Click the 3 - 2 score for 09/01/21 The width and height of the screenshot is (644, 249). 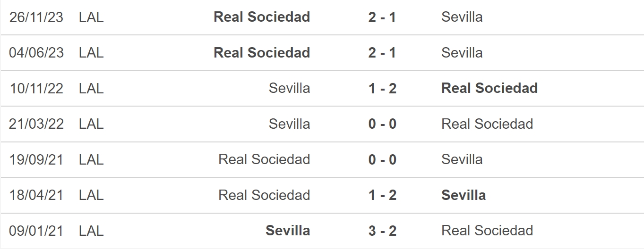point(382,231)
